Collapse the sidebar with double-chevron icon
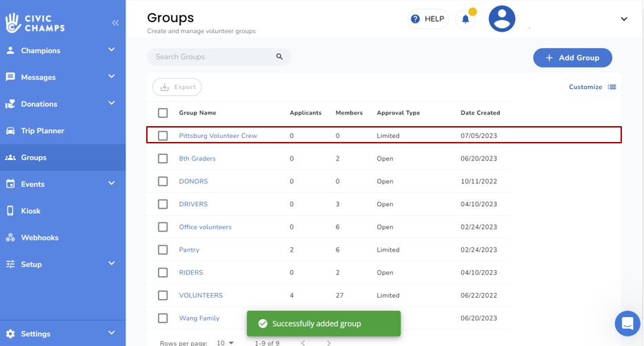644x346 pixels. [115, 23]
